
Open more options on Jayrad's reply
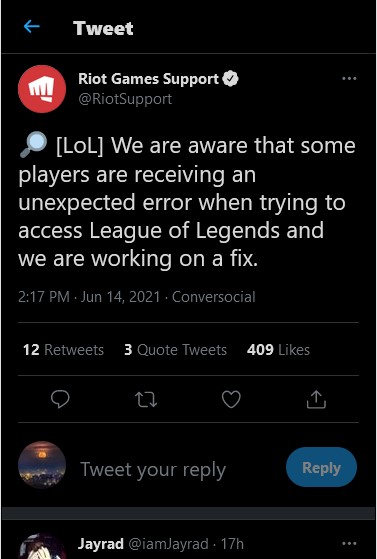pos(349,544)
